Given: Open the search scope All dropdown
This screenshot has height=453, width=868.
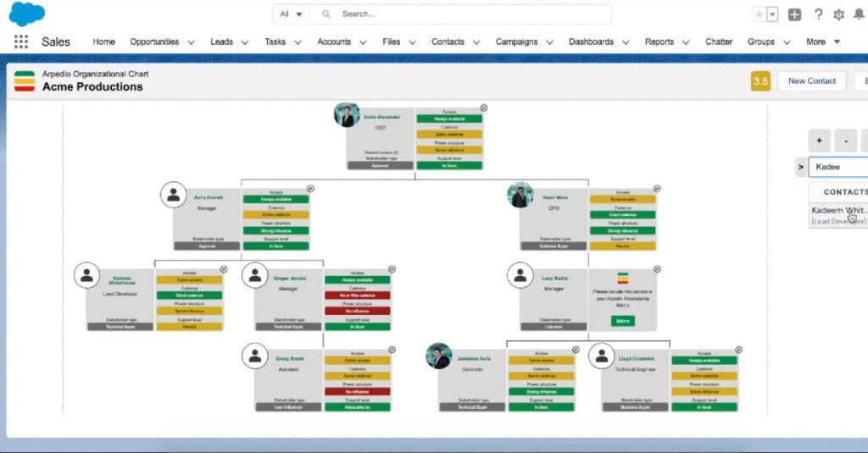Looking at the screenshot, I should [291, 14].
